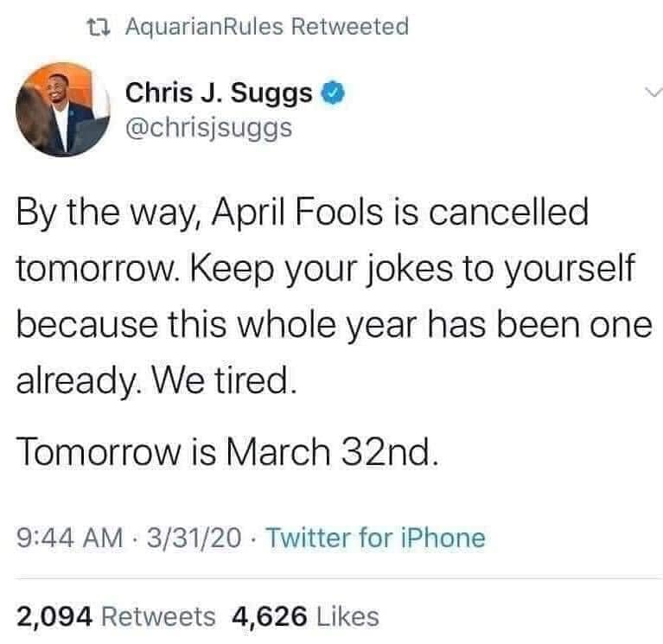Click the Tomorrow is March 32nd line
Viewport: 663px width, 644px height.
pyautogui.click(x=229, y=451)
